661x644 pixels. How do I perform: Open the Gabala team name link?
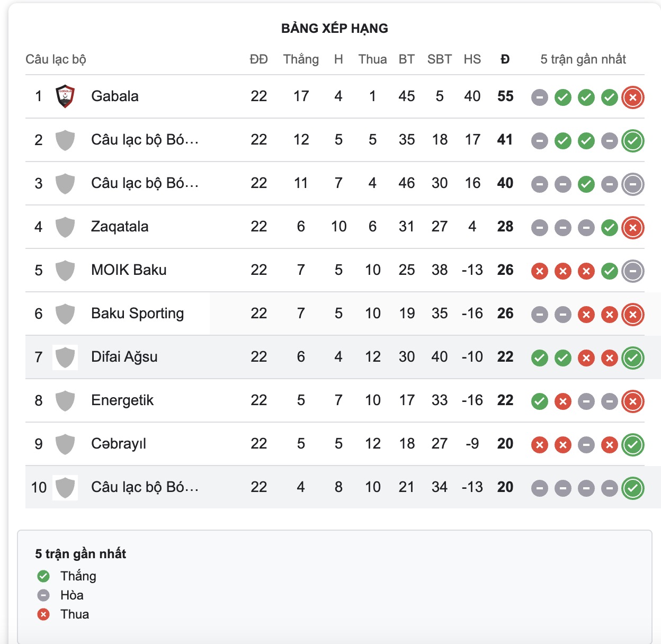coord(115,96)
